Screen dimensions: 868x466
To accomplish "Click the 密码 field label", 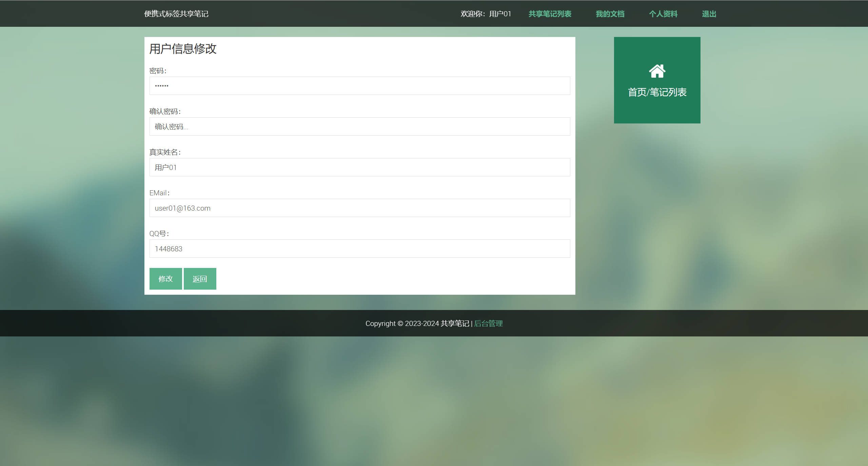I will pos(158,71).
